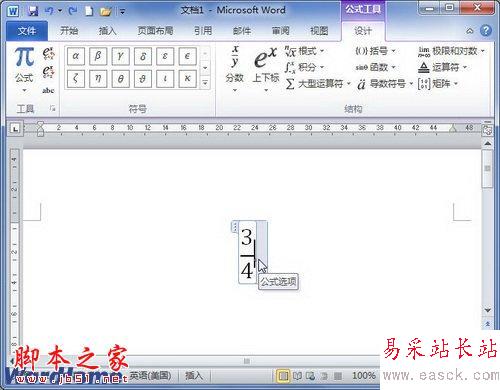Click vertical scrollbar down arrow
500x390 pixels.
tap(487, 310)
